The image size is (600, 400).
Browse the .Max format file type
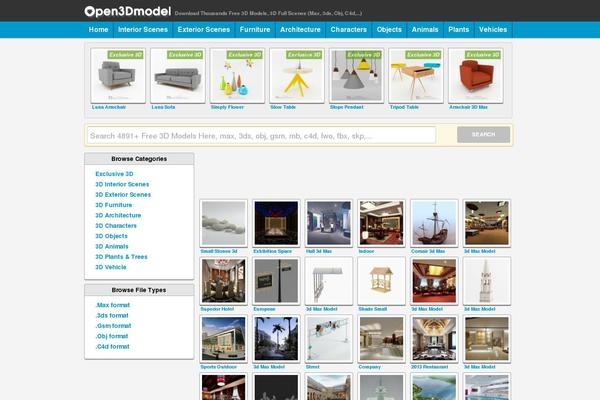click(112, 305)
